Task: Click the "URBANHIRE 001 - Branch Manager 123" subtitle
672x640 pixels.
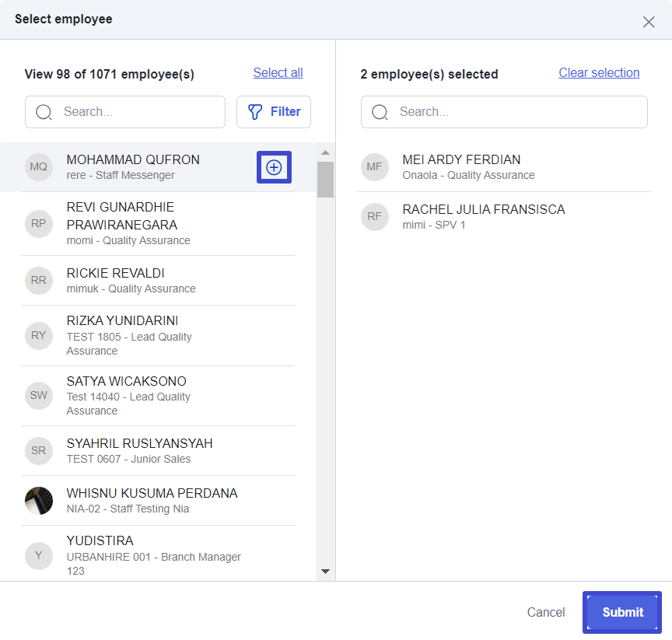Action: (x=153, y=564)
